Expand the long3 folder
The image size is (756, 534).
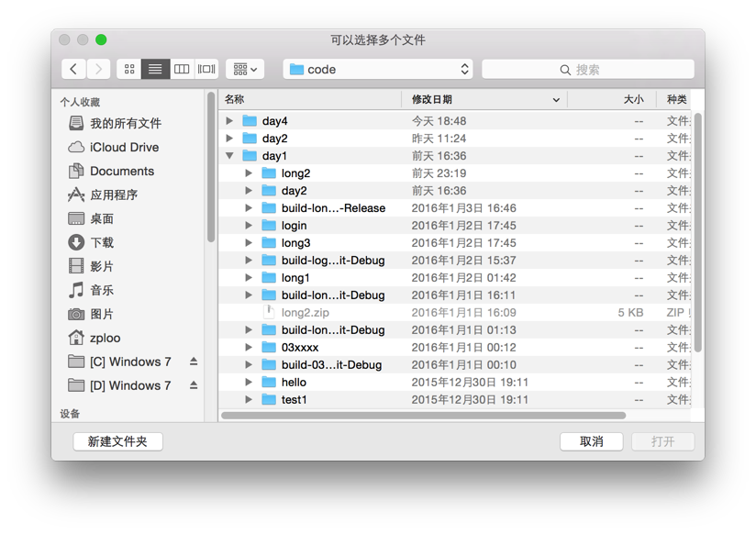pyautogui.click(x=249, y=242)
